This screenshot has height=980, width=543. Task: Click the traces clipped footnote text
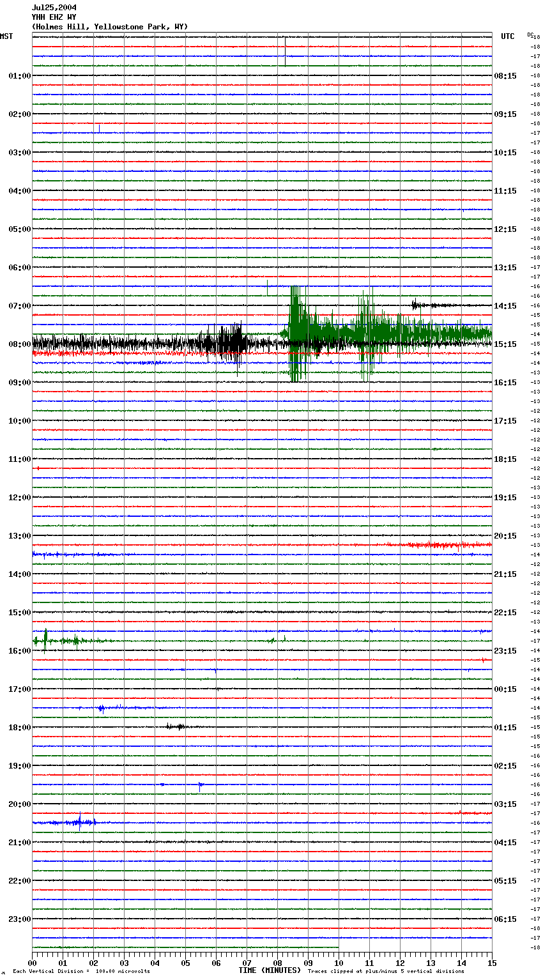[x=386, y=971]
